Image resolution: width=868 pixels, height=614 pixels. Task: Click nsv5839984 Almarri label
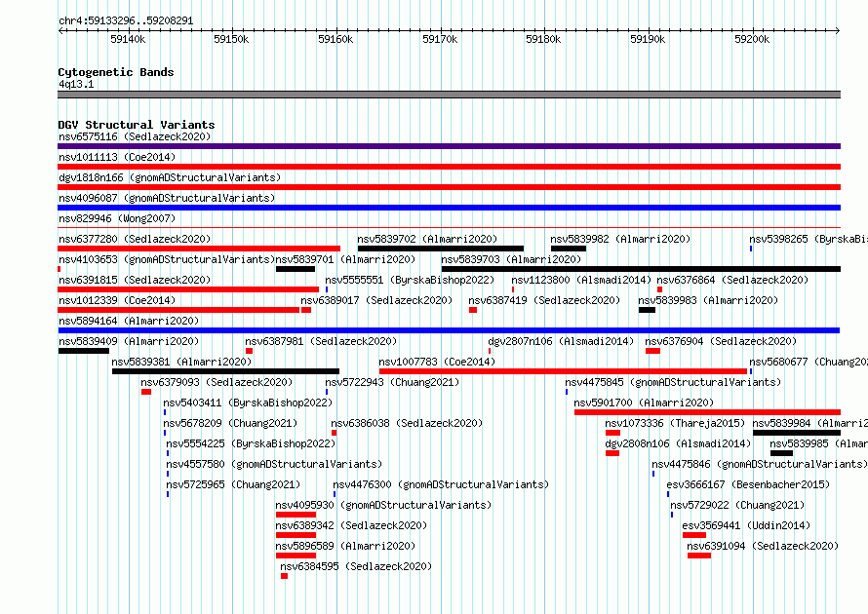[x=810, y=423]
